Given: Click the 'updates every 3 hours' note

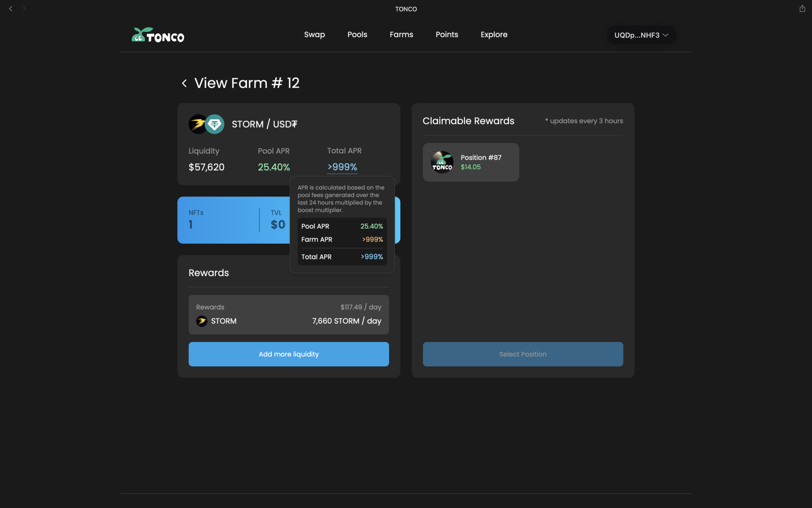Looking at the screenshot, I should coord(584,121).
